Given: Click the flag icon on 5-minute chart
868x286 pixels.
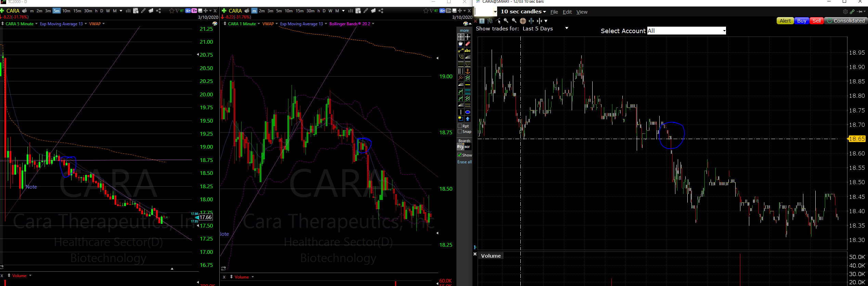Looking at the screenshot, I should pyautogui.click(x=177, y=11).
